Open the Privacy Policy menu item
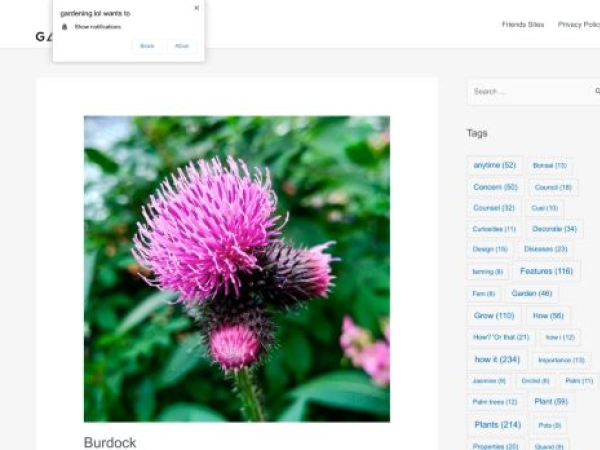This screenshot has height=450, width=600. tap(579, 24)
